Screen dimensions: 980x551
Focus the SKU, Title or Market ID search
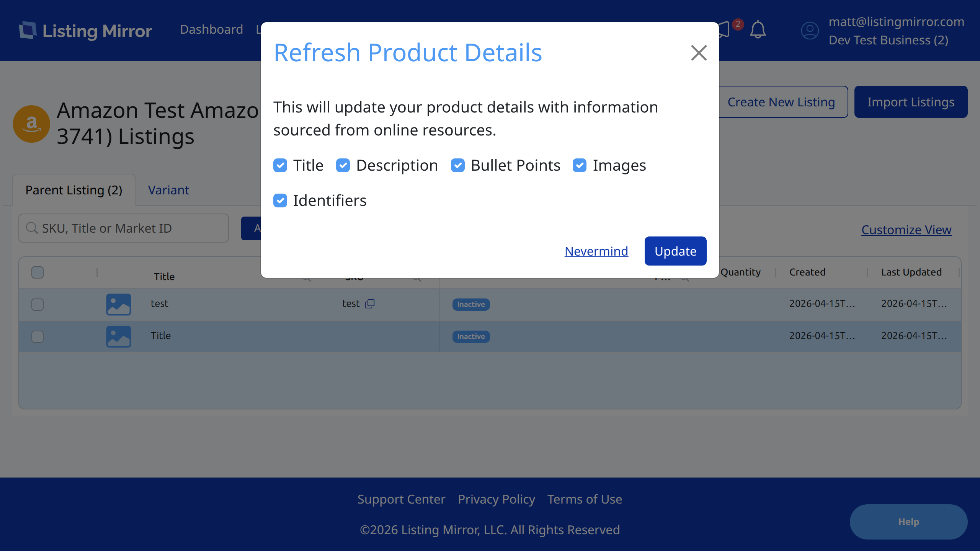(x=124, y=228)
